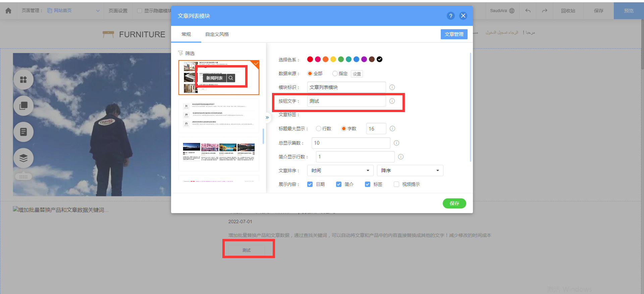Click the magnifier preview icon on template
The image size is (644, 294).
click(231, 78)
